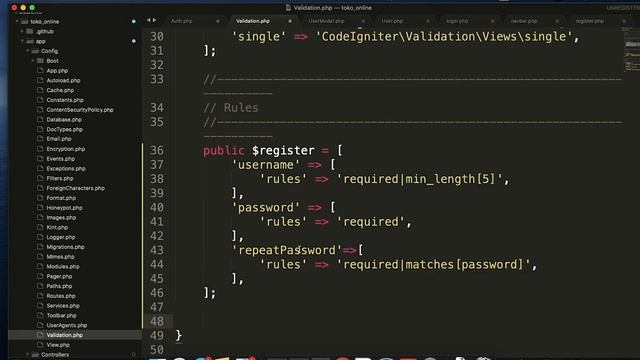Click the Controllers folder icon
The image size is (640, 360).
[35, 354]
